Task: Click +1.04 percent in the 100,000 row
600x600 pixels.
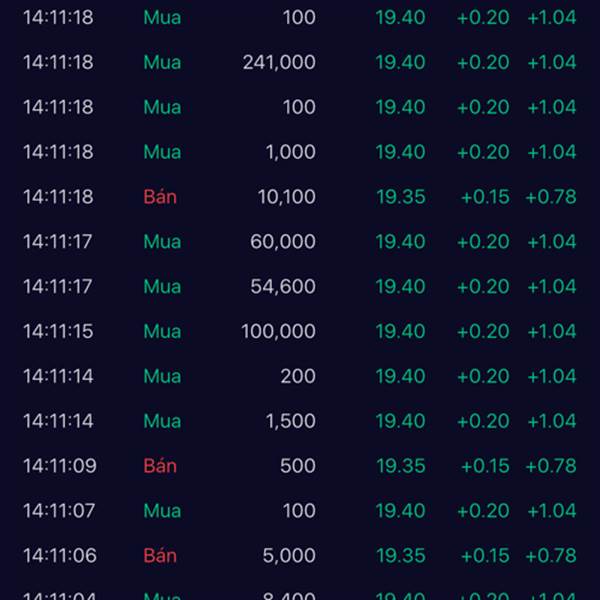Action: point(552,331)
